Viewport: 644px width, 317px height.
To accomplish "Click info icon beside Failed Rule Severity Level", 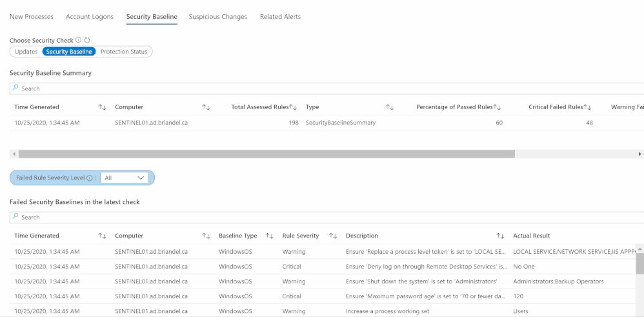I will click(x=90, y=178).
